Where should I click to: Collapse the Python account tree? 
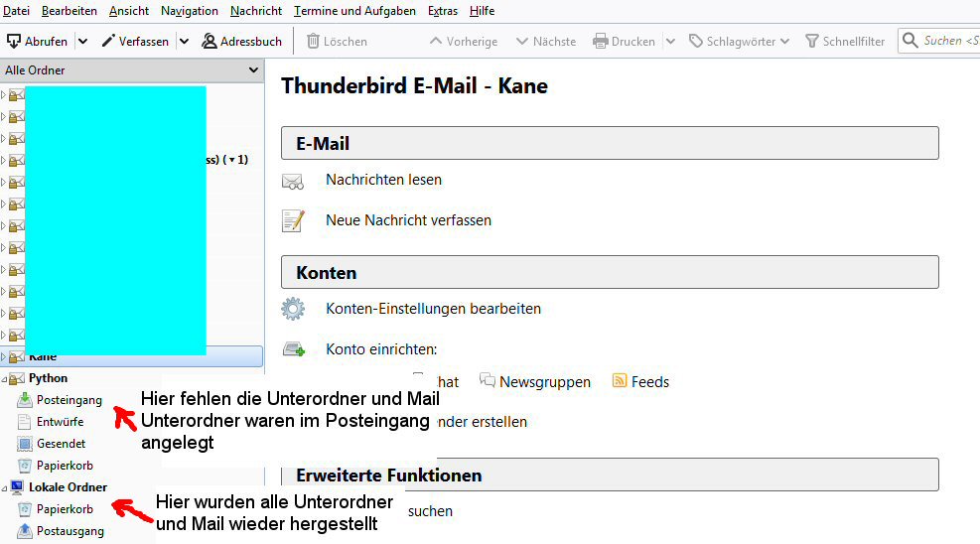(x=4, y=379)
